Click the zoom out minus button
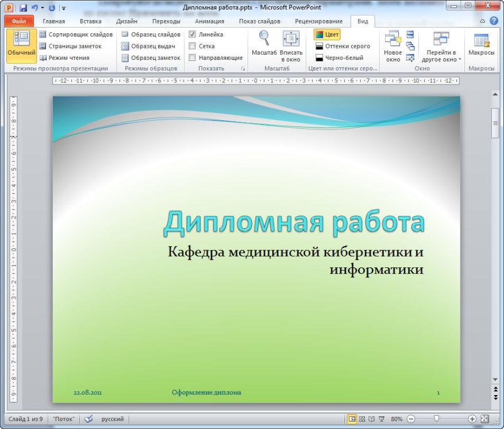 [411, 419]
